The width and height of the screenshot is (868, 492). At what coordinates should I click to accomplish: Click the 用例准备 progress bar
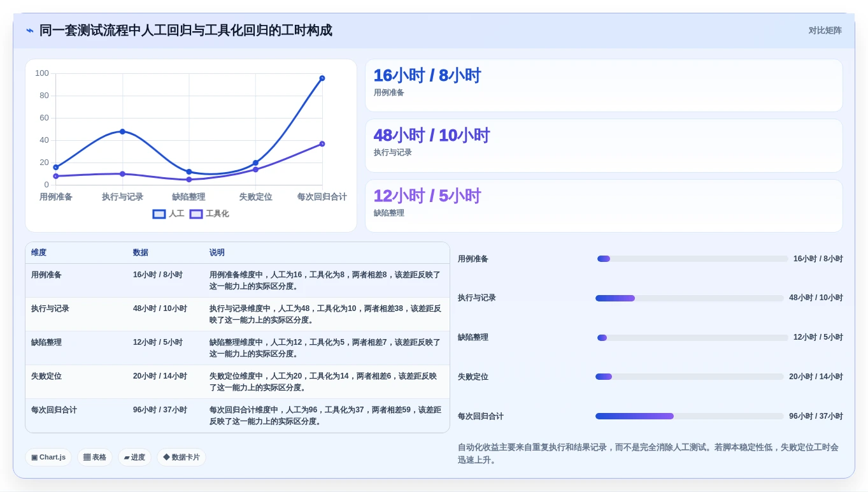tap(692, 259)
